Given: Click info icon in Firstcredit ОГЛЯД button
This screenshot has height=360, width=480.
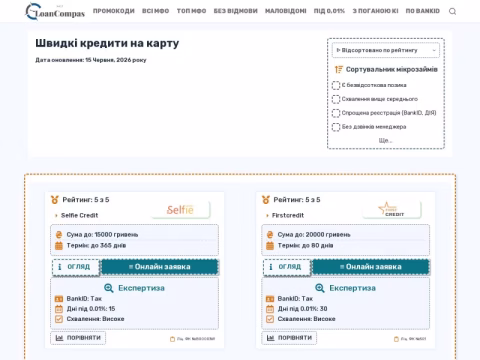Looking at the screenshot, I should (271, 267).
